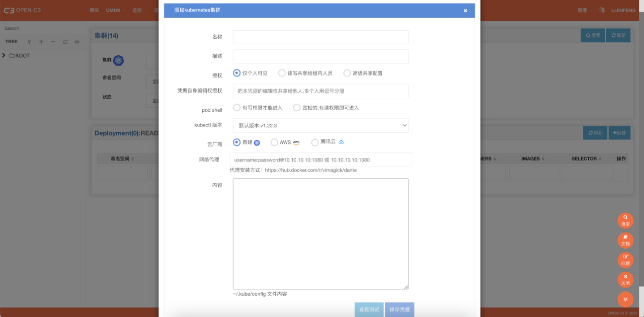
Task: Click the tree locate pin icon
Action: pos(29,42)
